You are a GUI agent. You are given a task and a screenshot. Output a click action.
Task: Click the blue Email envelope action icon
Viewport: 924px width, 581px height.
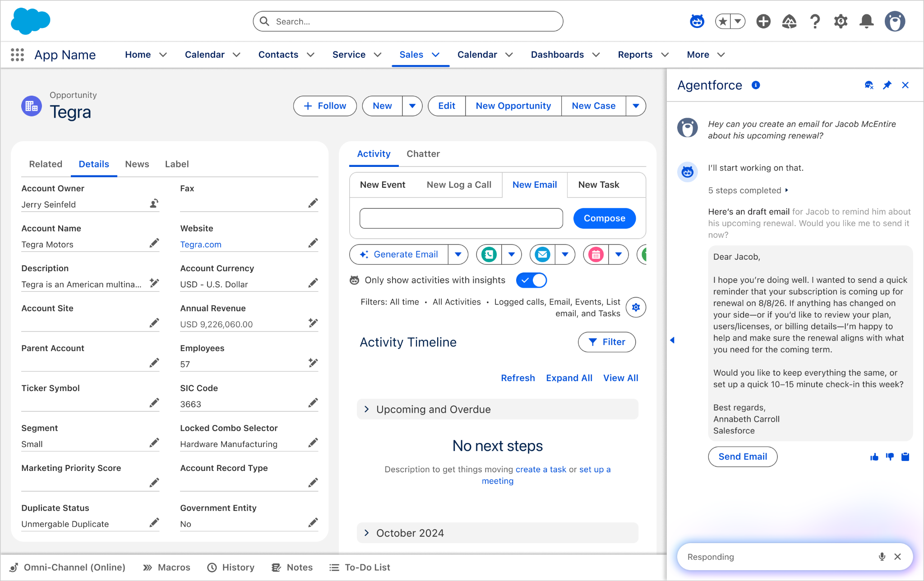click(542, 254)
